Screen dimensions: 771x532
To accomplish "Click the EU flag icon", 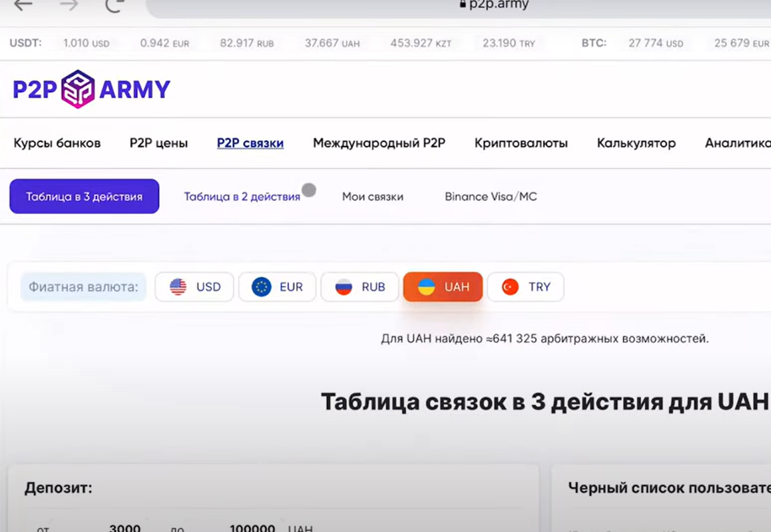I will 261,287.
